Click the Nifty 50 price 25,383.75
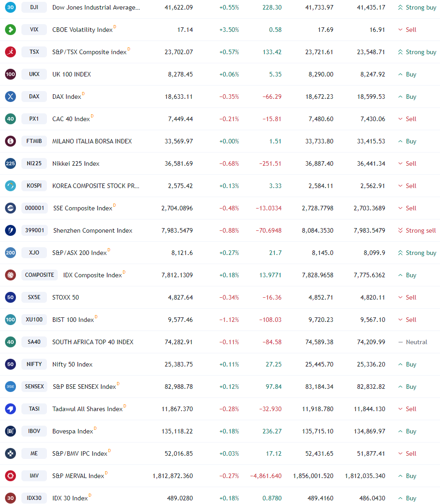Screen dimensions: 440x504 tap(179, 364)
